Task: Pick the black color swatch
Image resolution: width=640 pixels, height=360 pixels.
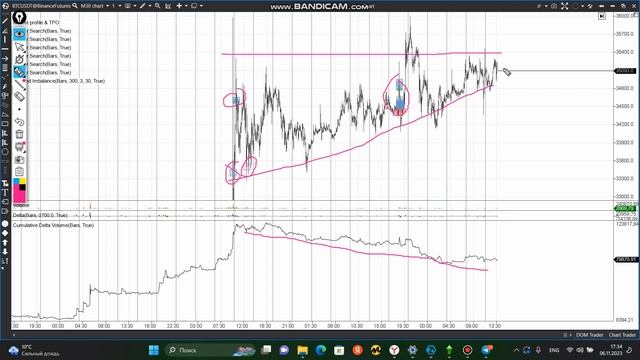Action: pyautogui.click(x=22, y=187)
